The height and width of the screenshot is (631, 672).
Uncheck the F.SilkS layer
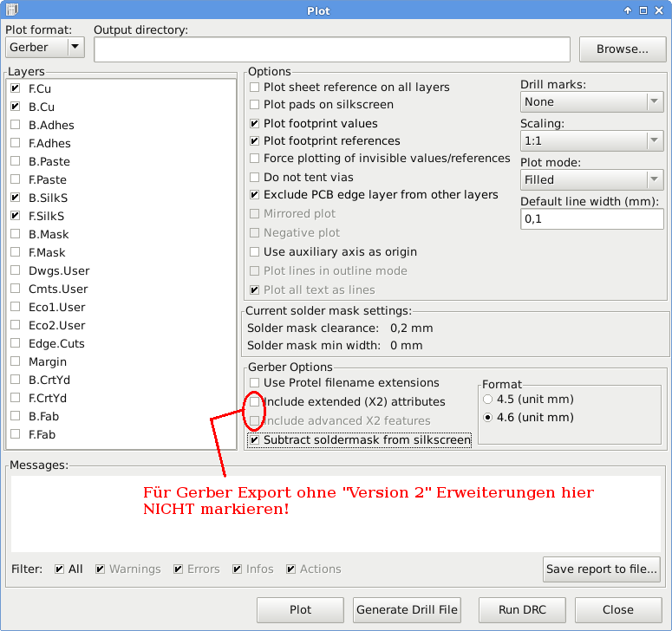click(16, 216)
